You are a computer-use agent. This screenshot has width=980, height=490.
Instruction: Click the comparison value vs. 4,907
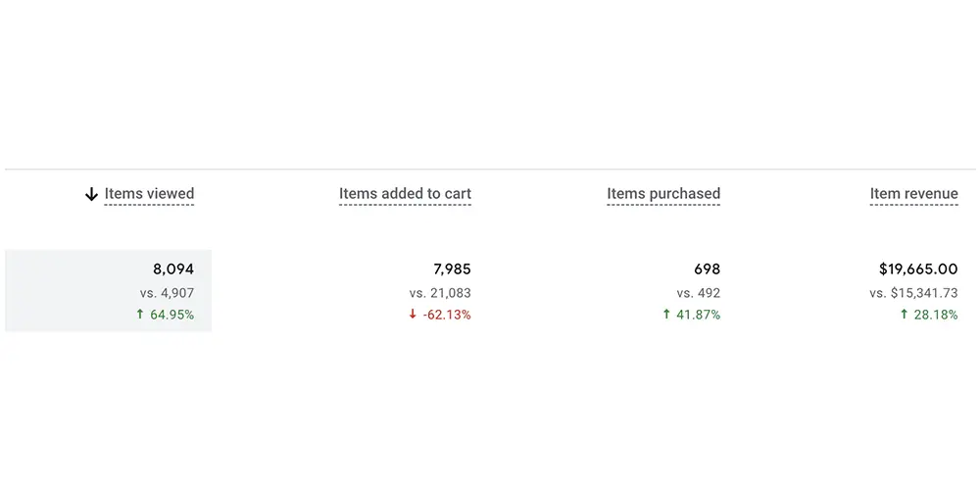(167, 293)
